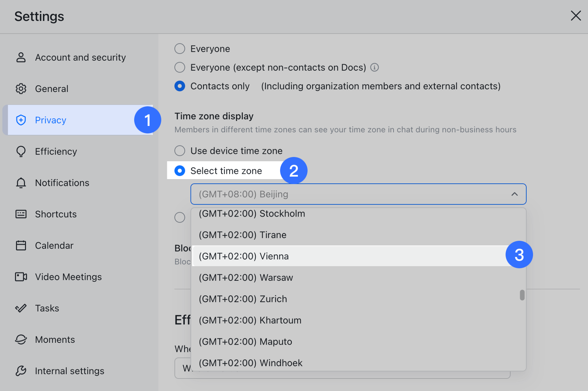Select (GMT+02:00) Vienna time zone

pos(244,256)
